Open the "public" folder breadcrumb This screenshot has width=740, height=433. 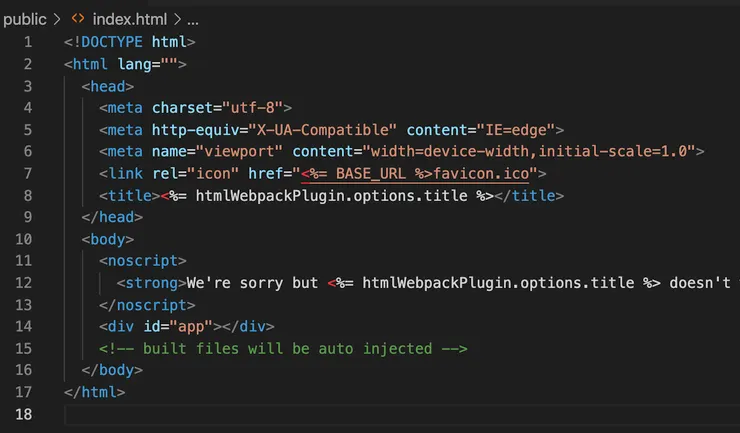click(25, 18)
